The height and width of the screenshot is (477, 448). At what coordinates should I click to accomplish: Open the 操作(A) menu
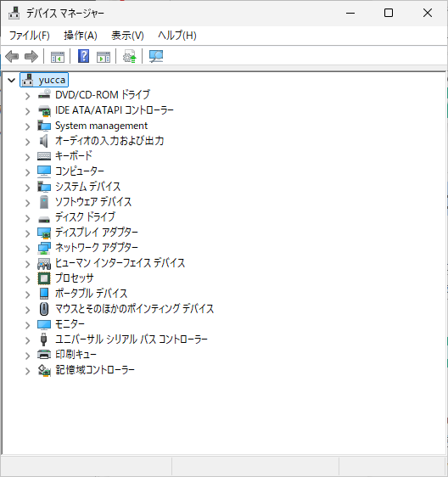click(x=81, y=36)
